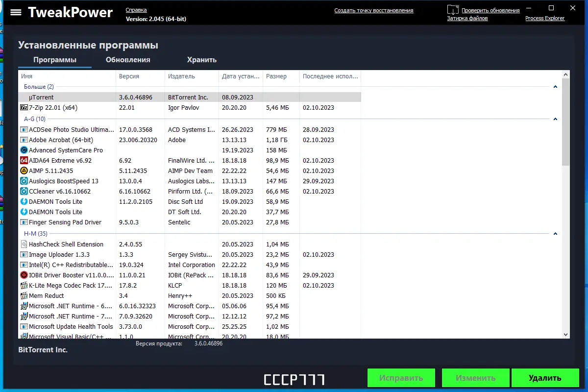Click the IObit Driver Booster icon
The height and width of the screenshot is (392, 588).
click(x=24, y=275)
